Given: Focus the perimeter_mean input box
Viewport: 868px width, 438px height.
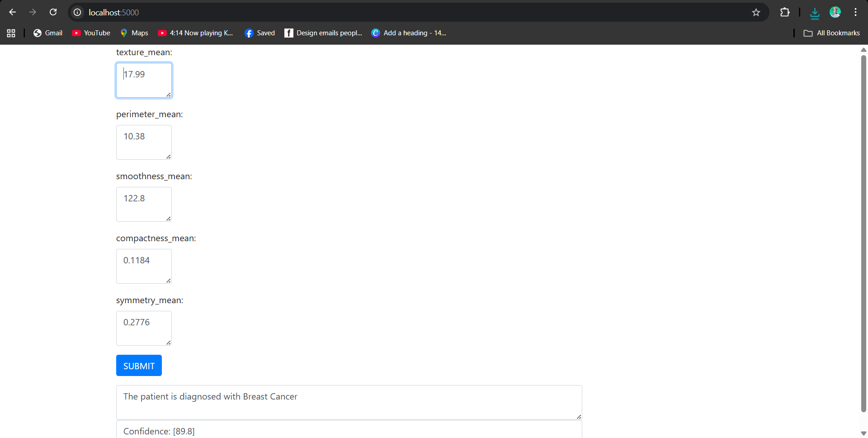Looking at the screenshot, I should coord(144,142).
